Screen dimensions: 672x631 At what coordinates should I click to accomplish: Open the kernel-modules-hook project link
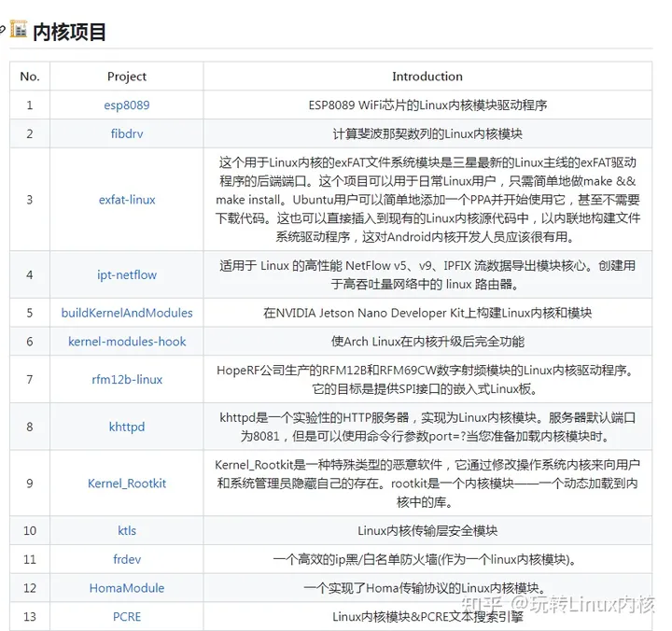(127, 342)
